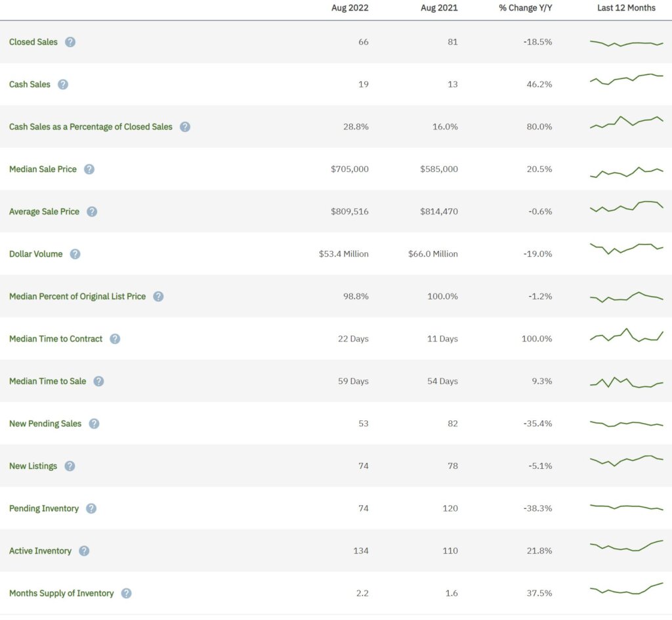Click the help icon beside Median Sale Price
This screenshot has height=620, width=672.
click(x=89, y=169)
